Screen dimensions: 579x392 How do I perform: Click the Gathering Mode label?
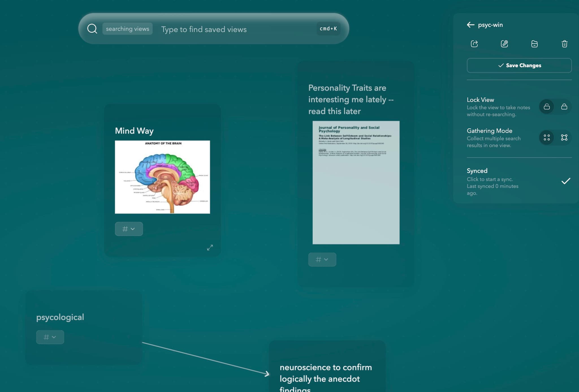click(x=489, y=131)
